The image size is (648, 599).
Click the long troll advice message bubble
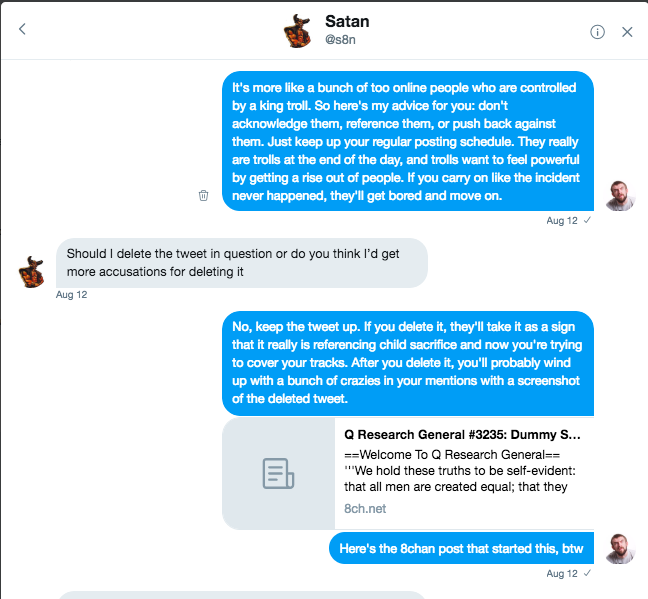click(408, 141)
